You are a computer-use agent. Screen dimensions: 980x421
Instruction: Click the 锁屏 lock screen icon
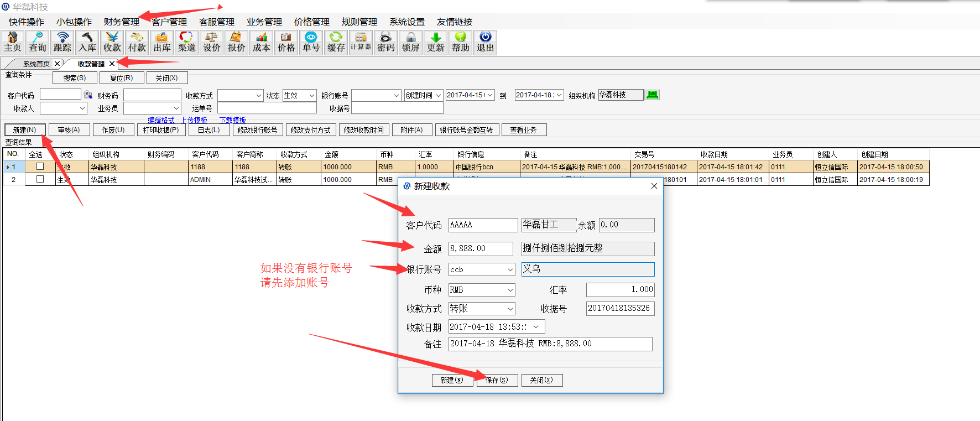pos(410,42)
